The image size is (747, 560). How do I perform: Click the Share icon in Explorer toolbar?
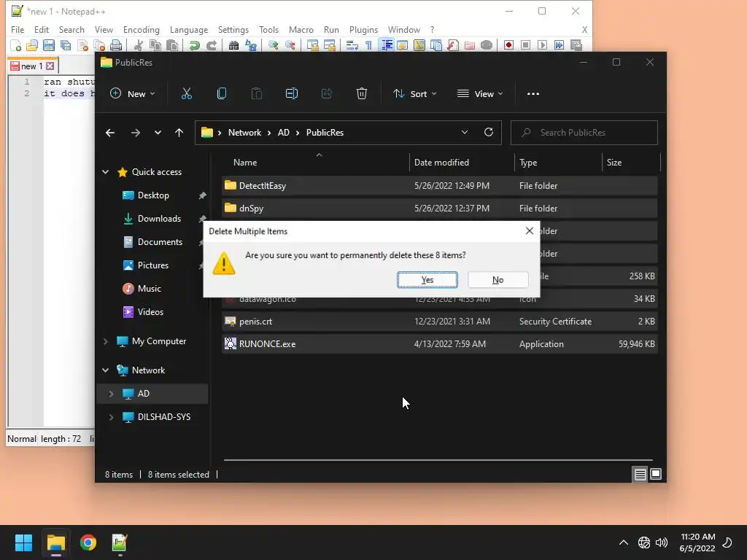(x=327, y=94)
